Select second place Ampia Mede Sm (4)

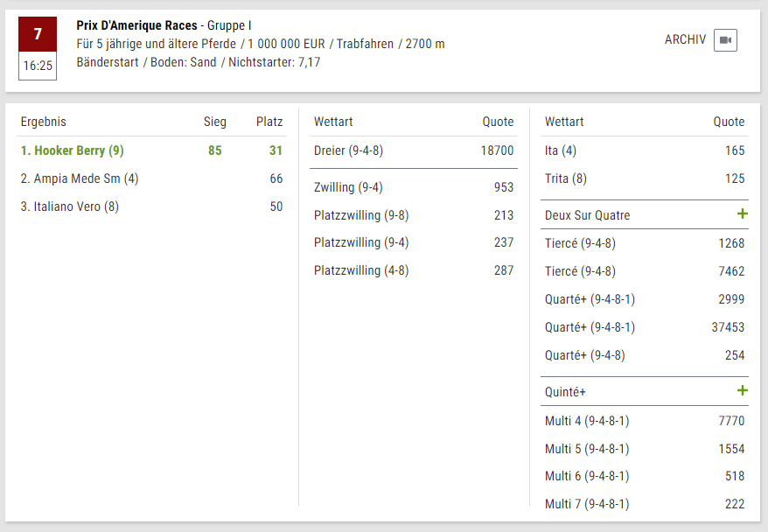tap(80, 178)
